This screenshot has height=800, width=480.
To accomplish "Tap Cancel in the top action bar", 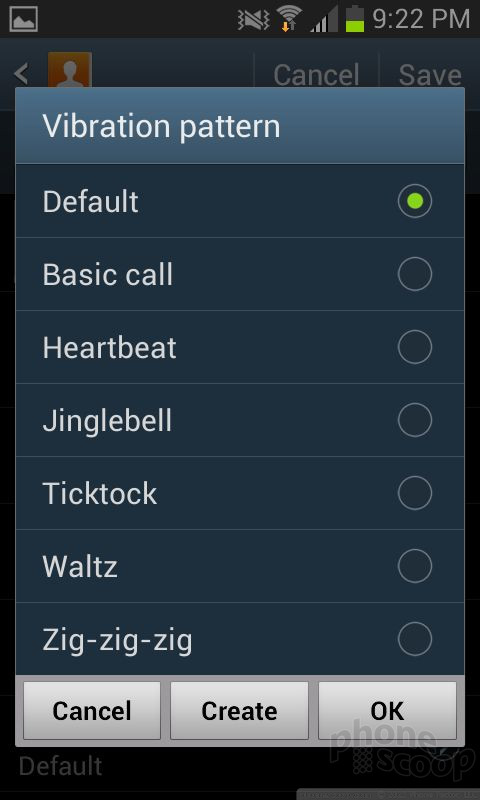I will [316, 75].
